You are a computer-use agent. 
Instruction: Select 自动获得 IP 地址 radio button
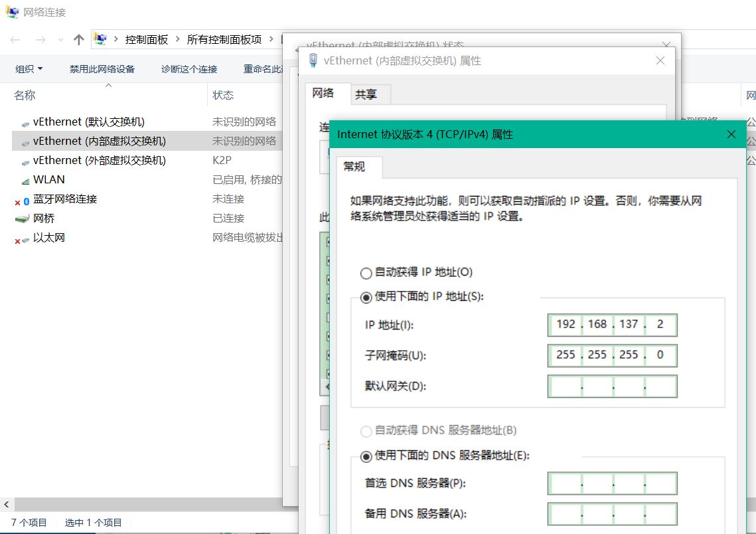(366, 272)
